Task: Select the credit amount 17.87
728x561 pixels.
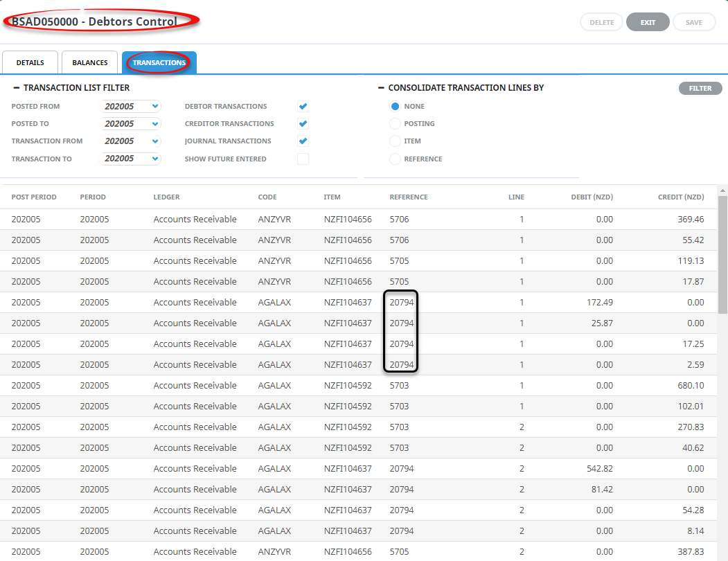Action: click(693, 281)
